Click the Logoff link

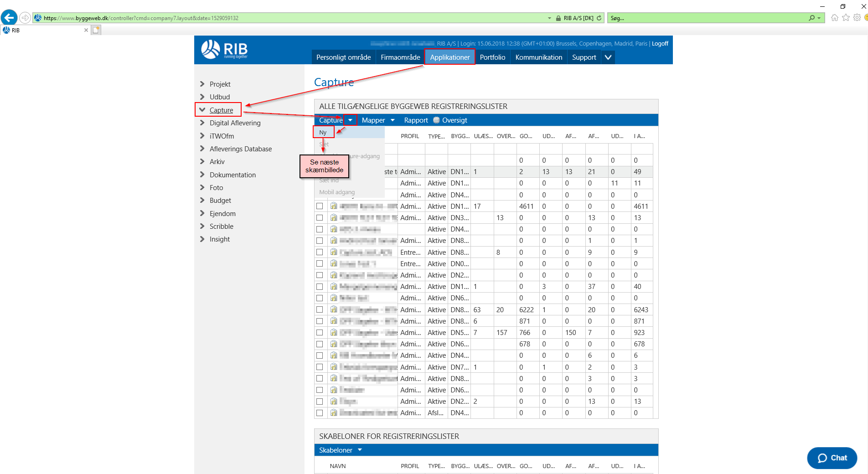click(x=660, y=43)
